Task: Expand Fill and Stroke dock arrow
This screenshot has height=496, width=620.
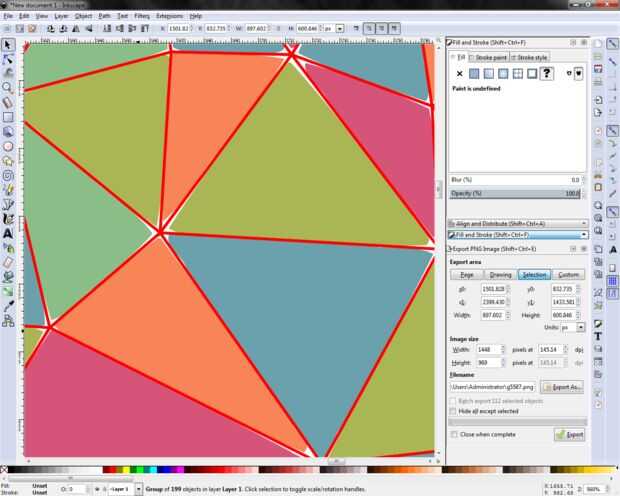Action: point(584,235)
